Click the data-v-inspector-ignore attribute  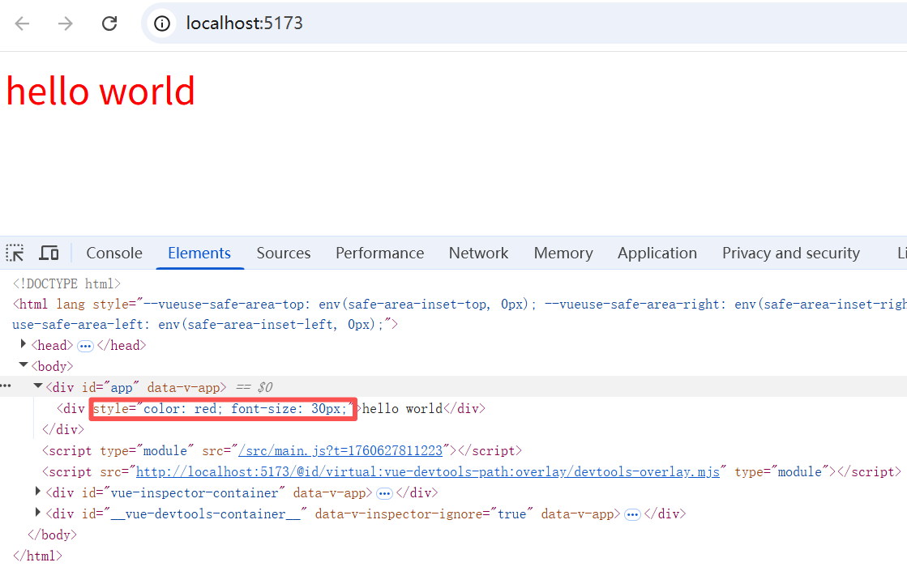point(423,514)
